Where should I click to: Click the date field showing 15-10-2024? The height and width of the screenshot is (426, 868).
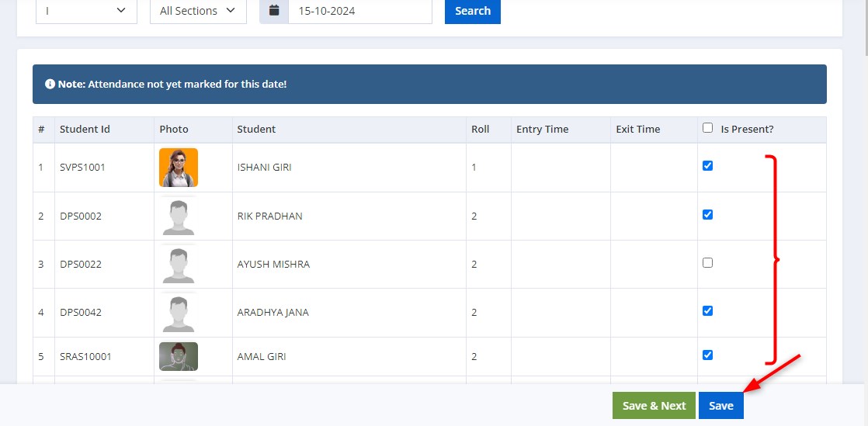coord(359,11)
